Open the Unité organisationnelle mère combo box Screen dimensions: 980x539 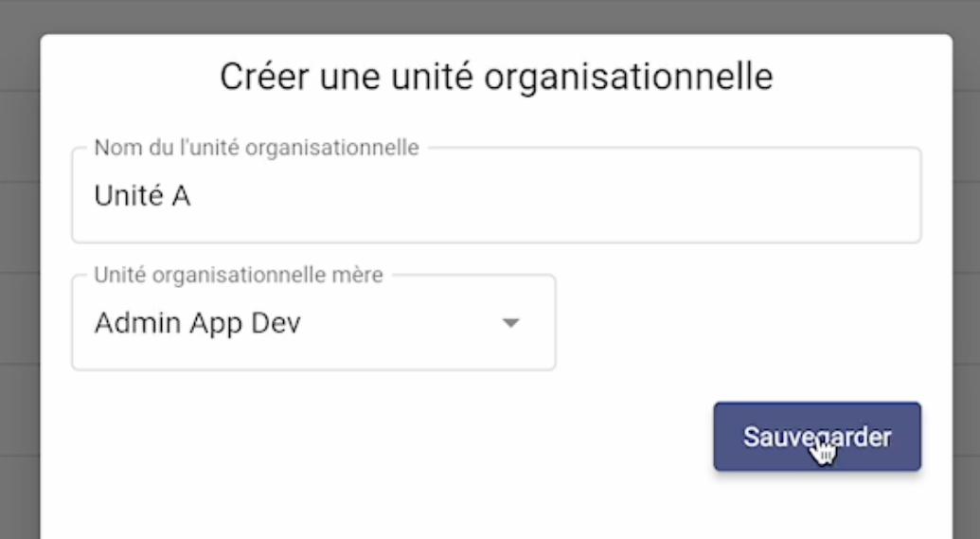[313, 323]
